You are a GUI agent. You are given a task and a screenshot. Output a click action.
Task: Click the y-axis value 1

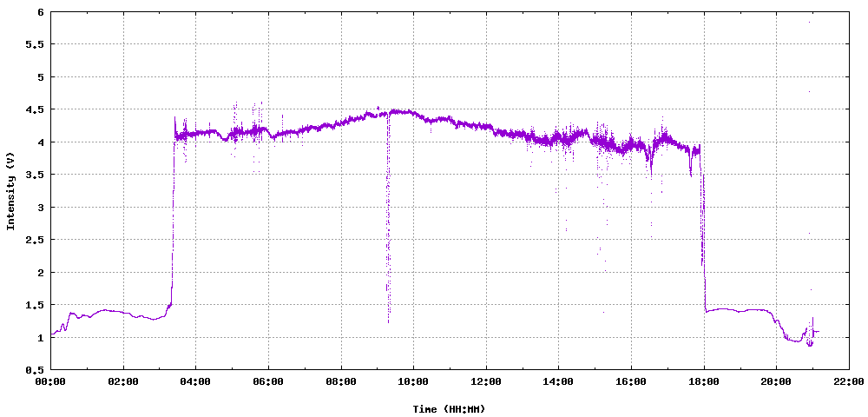(x=42, y=337)
